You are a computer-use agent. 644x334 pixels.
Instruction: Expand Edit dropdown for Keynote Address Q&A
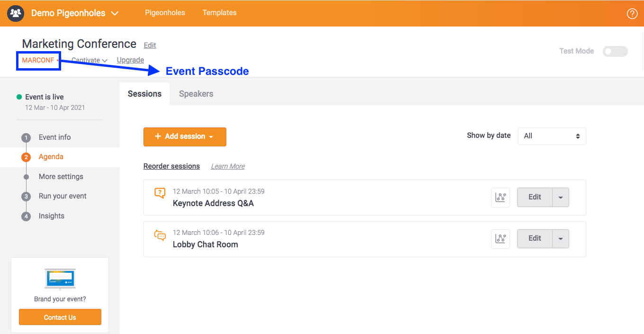(x=561, y=197)
